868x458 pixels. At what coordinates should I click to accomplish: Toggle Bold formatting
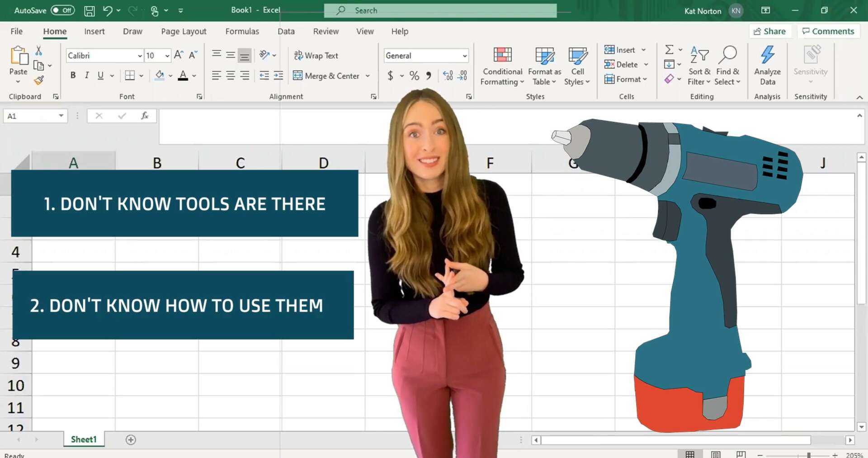tap(73, 76)
